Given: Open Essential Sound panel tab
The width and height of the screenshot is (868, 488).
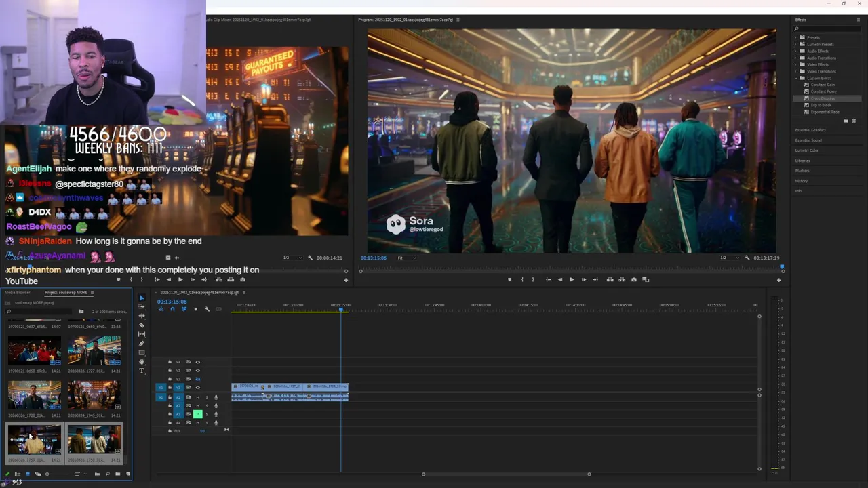Looking at the screenshot, I should coord(808,140).
